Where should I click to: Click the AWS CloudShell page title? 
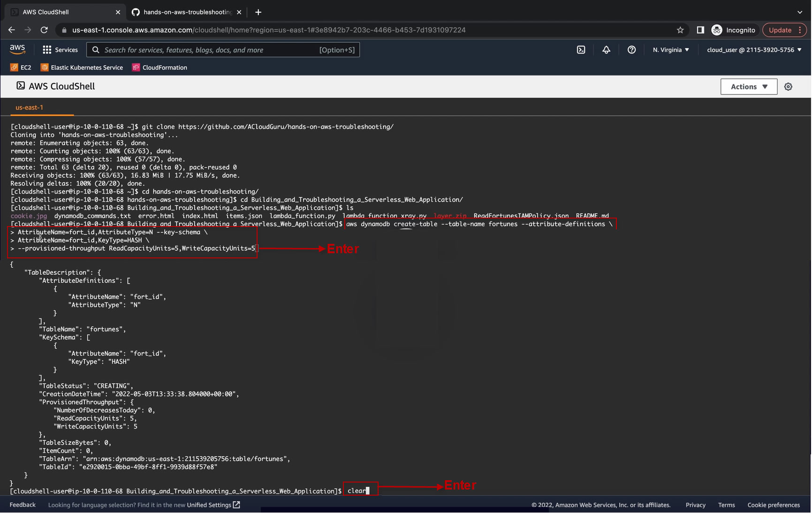(x=56, y=86)
